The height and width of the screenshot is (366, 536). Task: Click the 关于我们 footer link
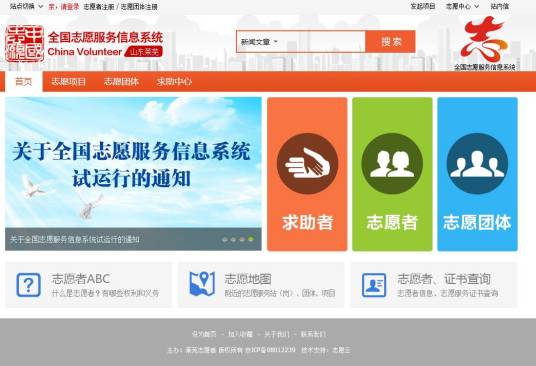[277, 334]
